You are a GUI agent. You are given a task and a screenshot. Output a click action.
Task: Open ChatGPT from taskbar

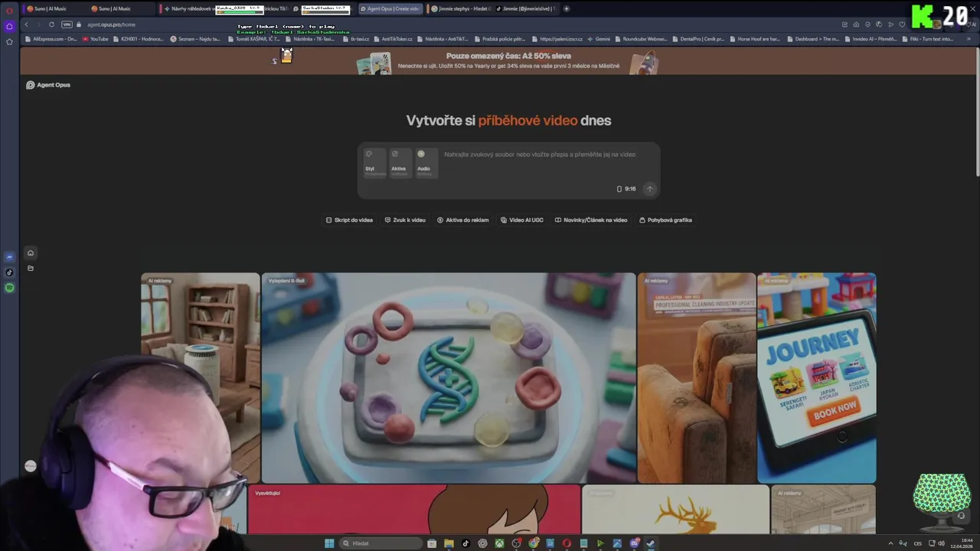pyautogui.click(x=482, y=543)
